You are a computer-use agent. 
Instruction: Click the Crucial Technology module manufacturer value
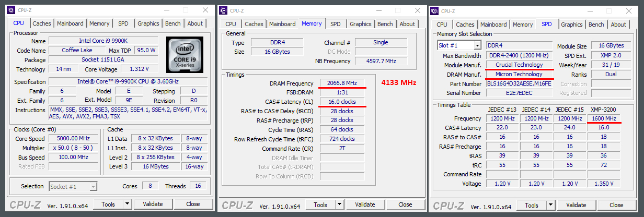coord(519,65)
